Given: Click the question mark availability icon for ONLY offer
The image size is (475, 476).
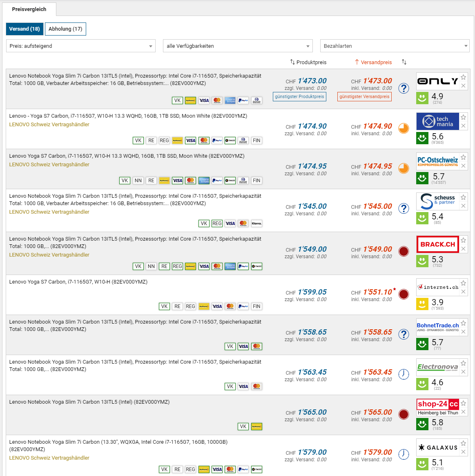Looking at the screenshot, I should click(404, 88).
